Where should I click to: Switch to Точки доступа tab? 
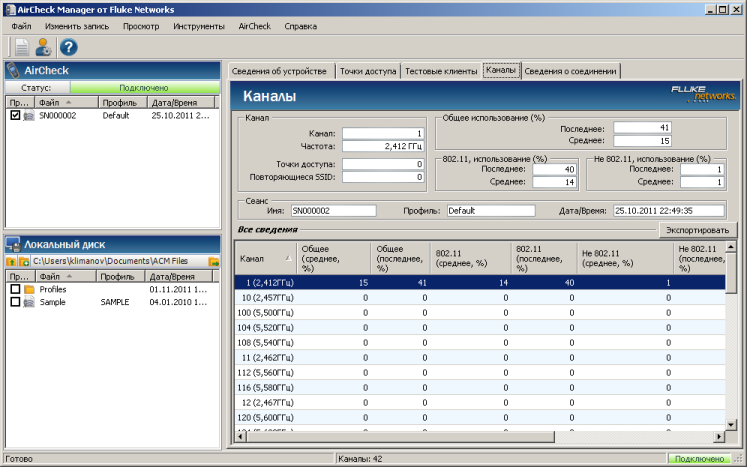tap(368, 71)
